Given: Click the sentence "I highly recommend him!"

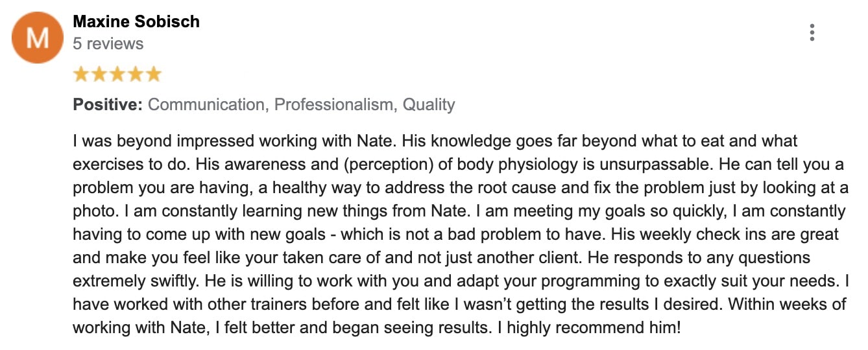Looking at the screenshot, I should pos(589,328).
